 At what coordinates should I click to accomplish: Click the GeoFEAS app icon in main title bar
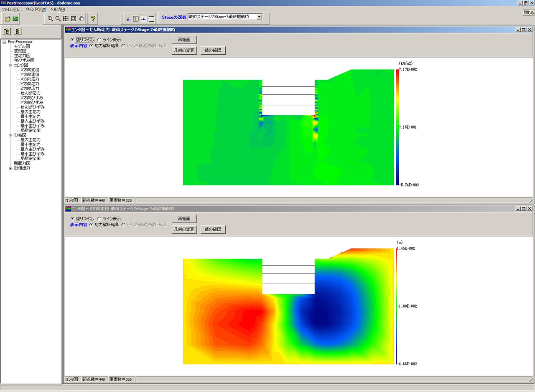pos(3,3)
